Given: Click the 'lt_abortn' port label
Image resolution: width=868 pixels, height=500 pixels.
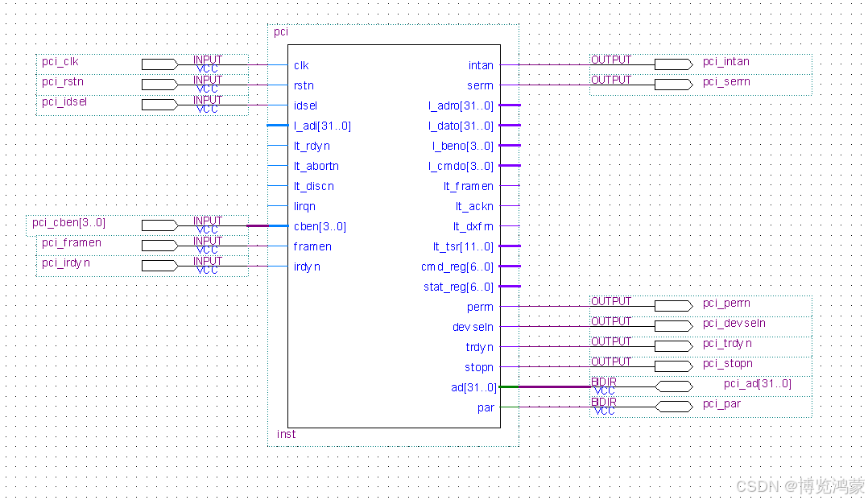Looking at the screenshot, I should click(316, 166).
